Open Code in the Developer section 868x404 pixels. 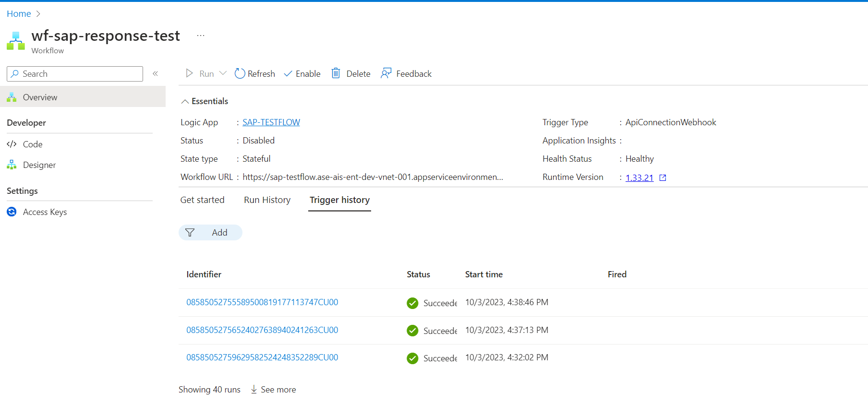[x=33, y=144]
